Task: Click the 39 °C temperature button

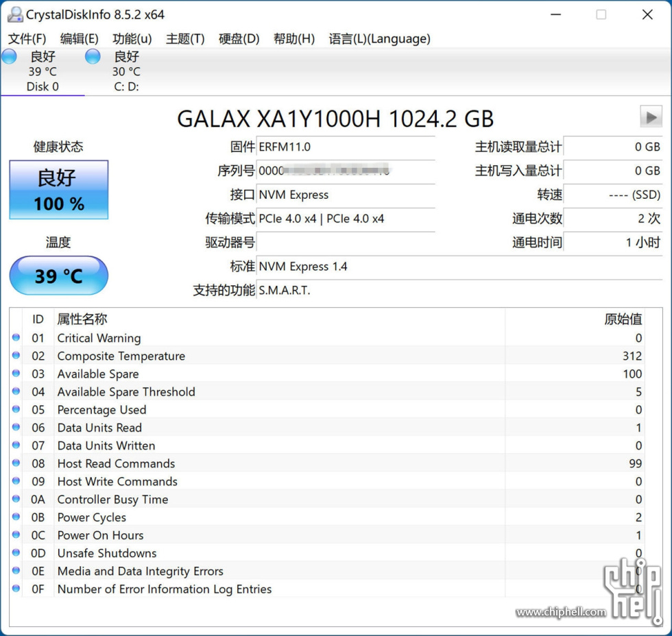Action: (59, 276)
